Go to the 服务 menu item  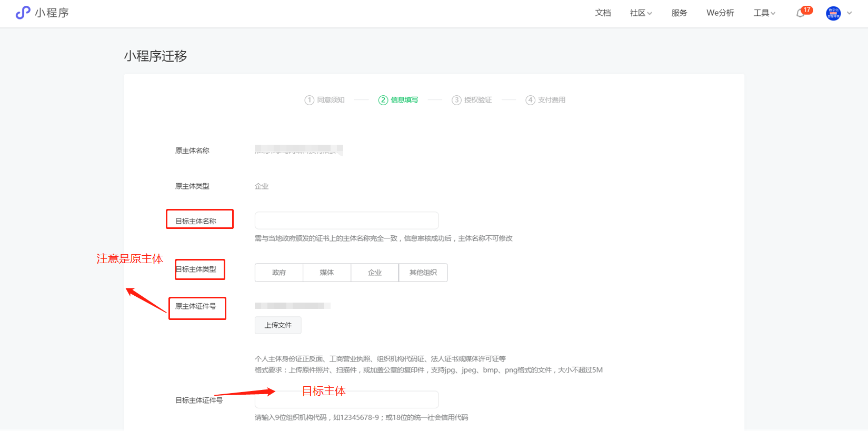coord(679,13)
